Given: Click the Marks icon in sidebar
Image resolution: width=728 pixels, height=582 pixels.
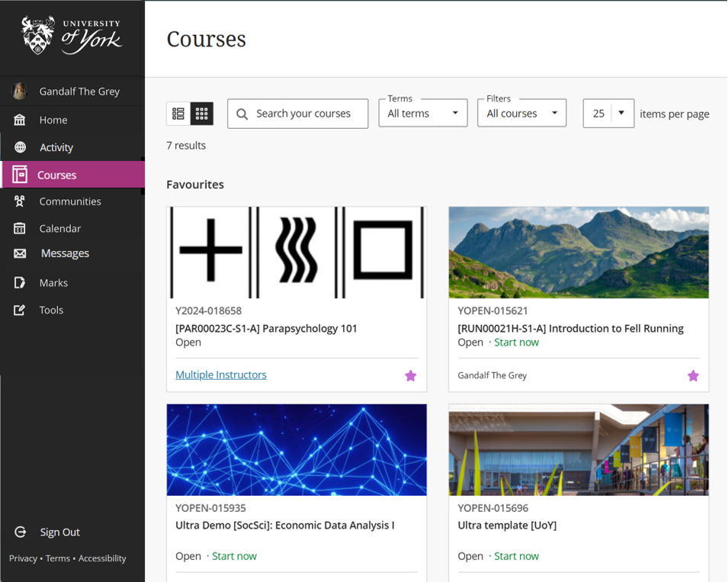Looking at the screenshot, I should point(20,283).
